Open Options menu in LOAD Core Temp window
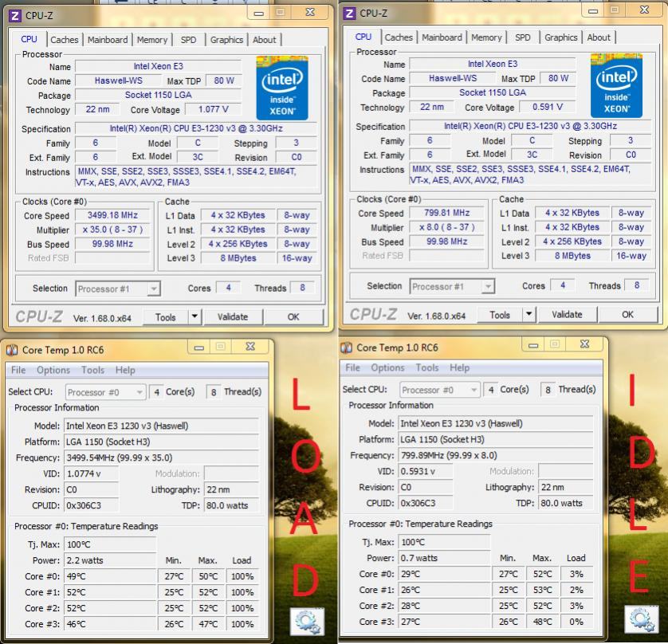668x644 pixels. [x=53, y=370]
